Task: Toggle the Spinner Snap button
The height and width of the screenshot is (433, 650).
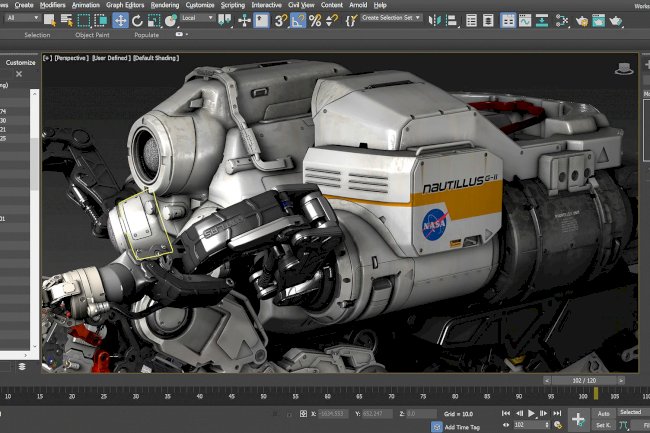Action: [x=332, y=20]
